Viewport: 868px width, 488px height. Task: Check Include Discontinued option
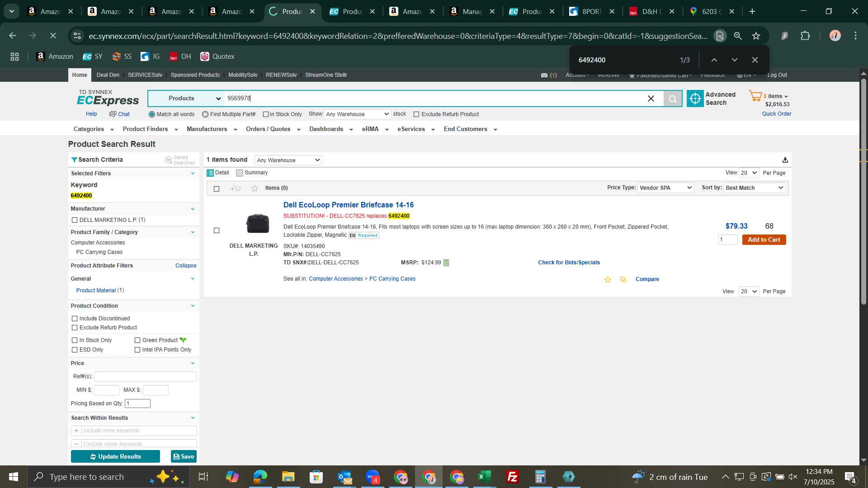click(75, 319)
